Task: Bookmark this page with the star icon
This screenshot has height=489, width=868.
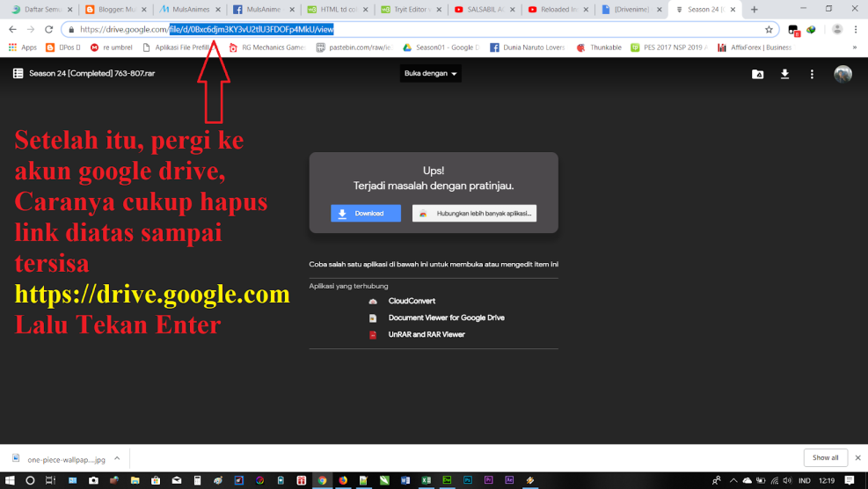Action: coord(769,30)
